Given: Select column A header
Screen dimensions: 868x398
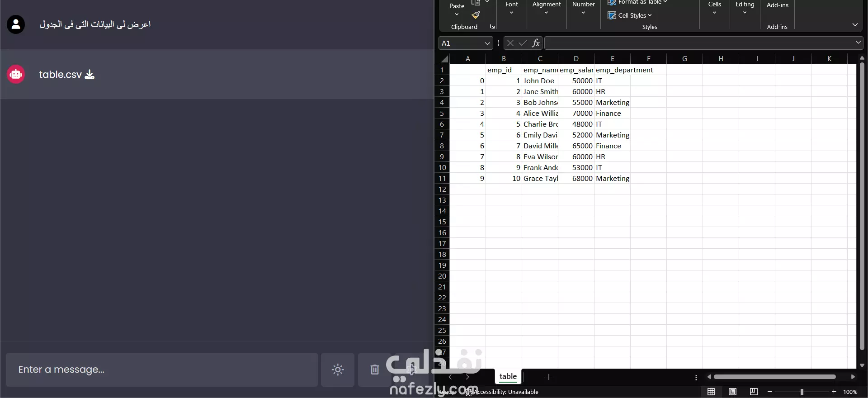Looking at the screenshot, I should (467, 59).
